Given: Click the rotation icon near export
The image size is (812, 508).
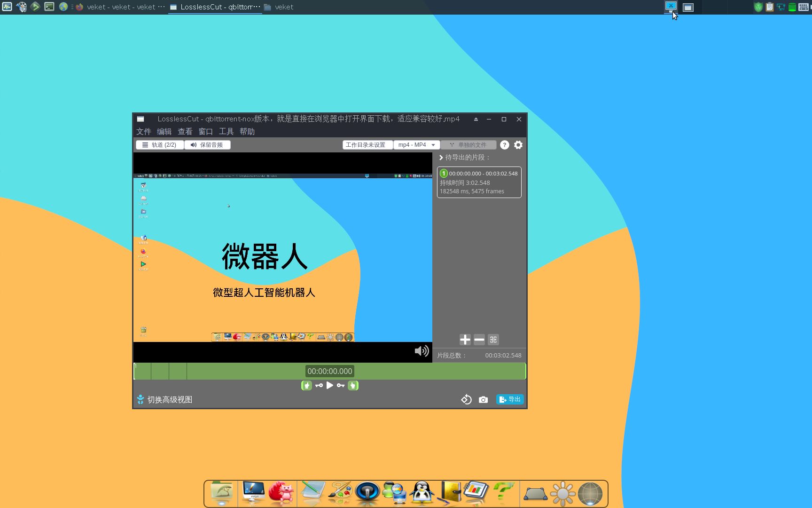Looking at the screenshot, I should [x=466, y=399].
